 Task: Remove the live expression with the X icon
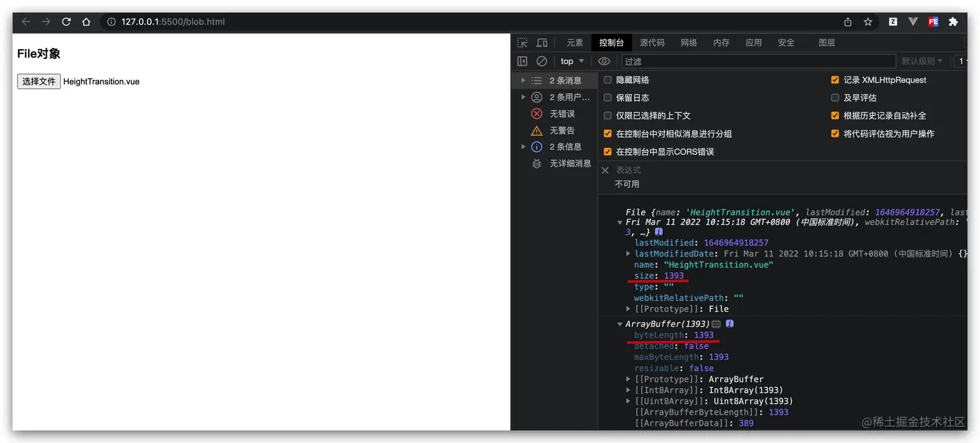605,170
